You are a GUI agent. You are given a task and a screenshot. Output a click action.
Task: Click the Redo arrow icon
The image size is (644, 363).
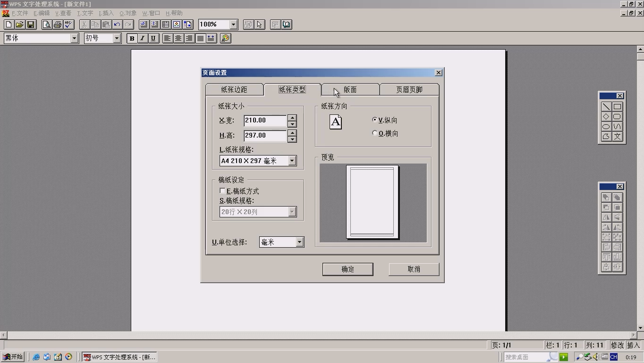pos(128,25)
